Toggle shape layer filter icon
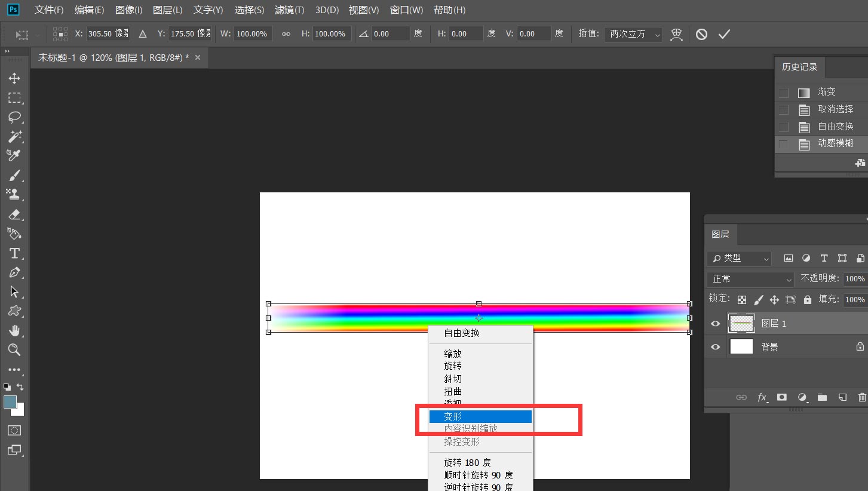 [842, 259]
